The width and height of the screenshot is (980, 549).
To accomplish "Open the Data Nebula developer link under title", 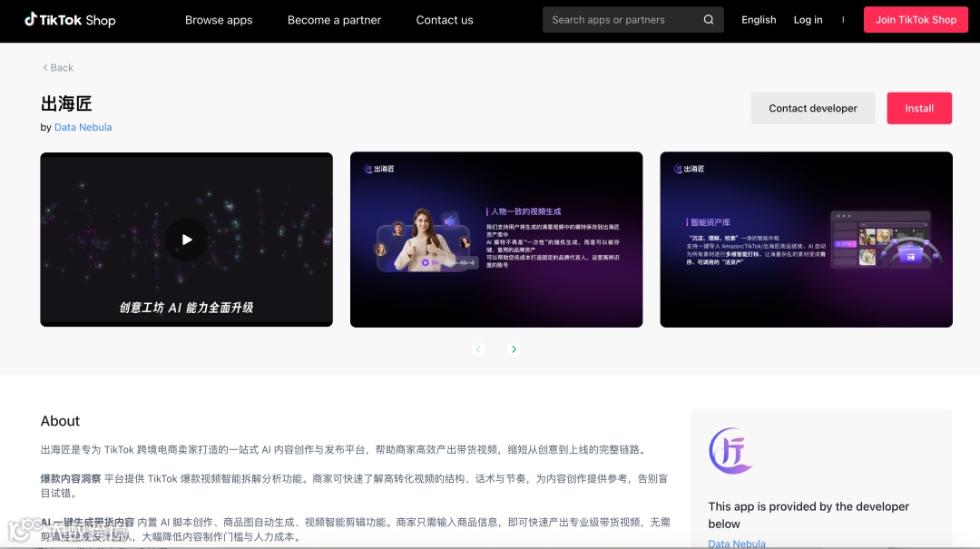I will (83, 127).
